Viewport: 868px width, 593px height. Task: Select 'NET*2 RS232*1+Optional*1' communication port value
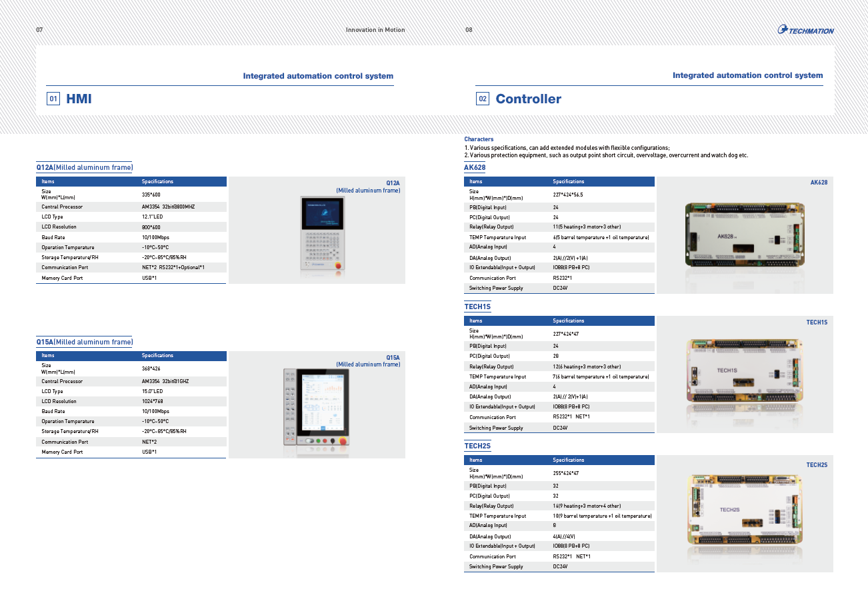point(173,268)
